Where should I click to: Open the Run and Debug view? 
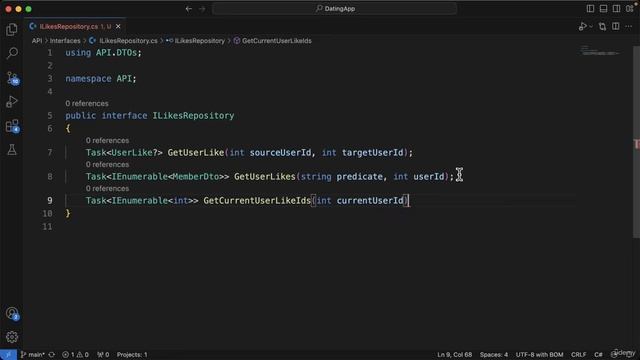(x=12, y=102)
